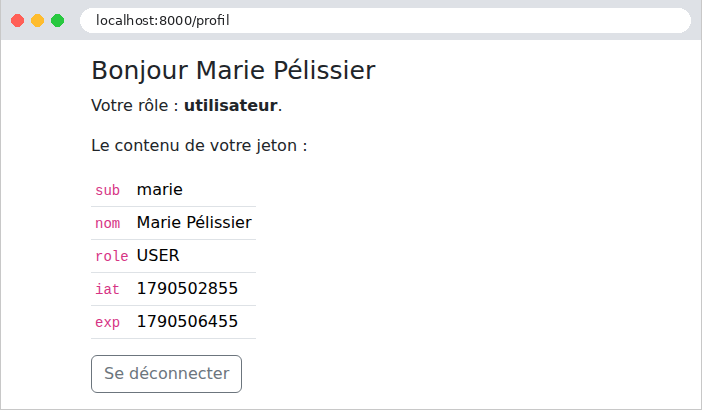
Task: Click the green maximize window button
Action: point(57,21)
